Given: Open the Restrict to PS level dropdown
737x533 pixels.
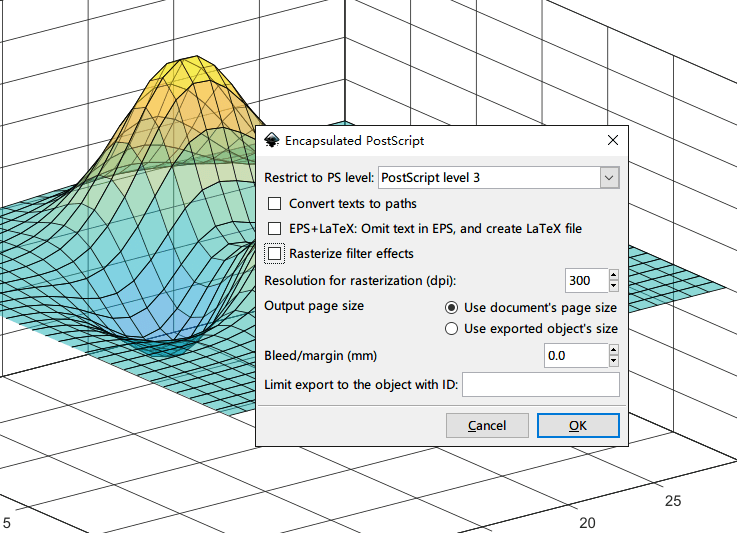Looking at the screenshot, I should 609,177.
